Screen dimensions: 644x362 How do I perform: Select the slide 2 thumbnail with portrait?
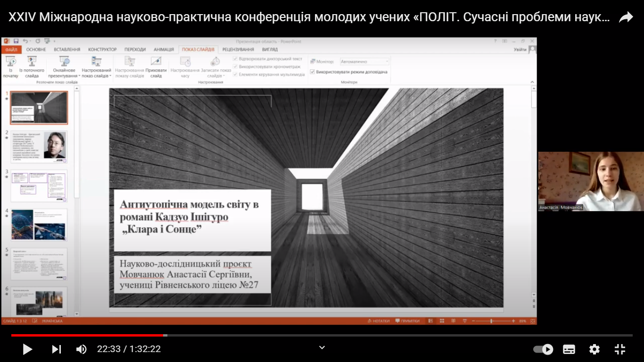pos(39,147)
